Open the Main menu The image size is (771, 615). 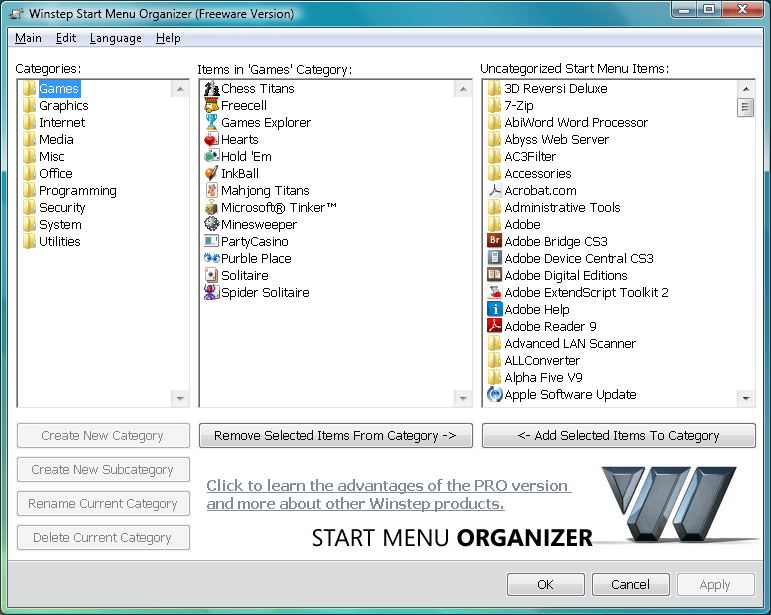(x=28, y=38)
